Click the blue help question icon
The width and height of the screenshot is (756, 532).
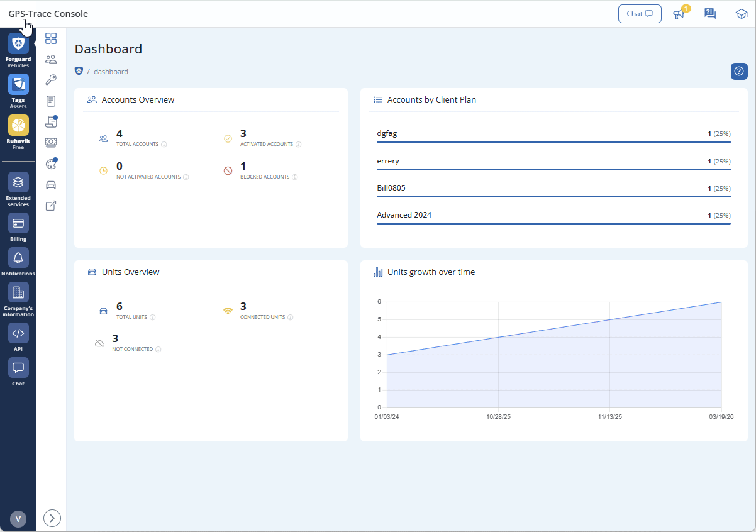(739, 71)
